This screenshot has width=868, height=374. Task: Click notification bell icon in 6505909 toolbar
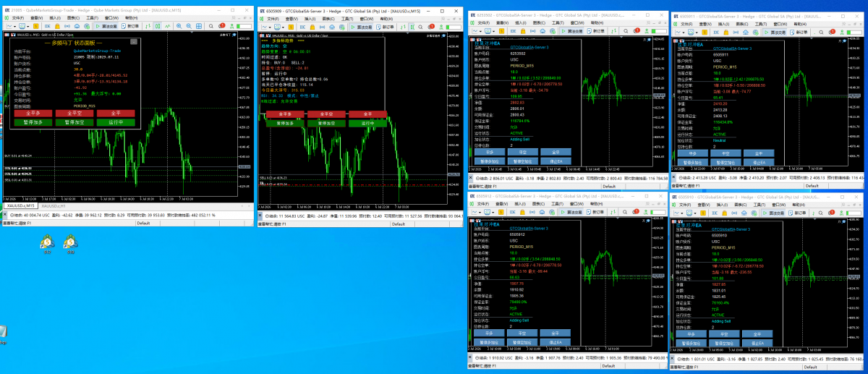(x=430, y=27)
